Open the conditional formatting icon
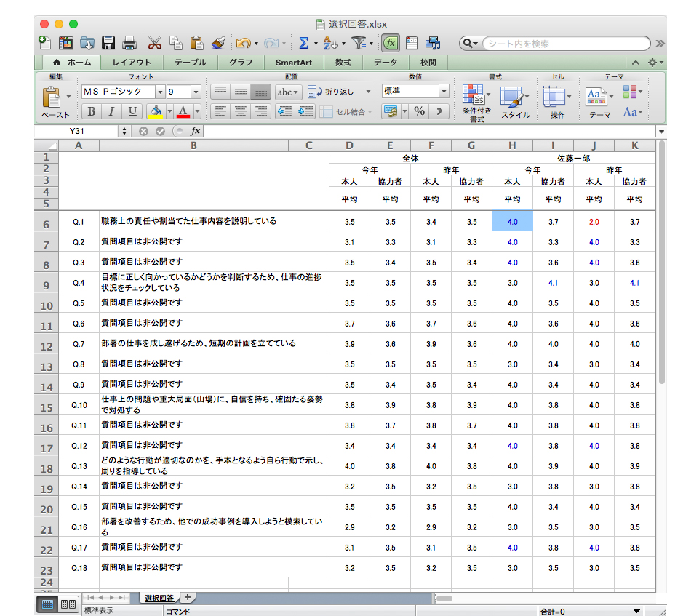Image resolution: width=691 pixels, height=616 pixels. (x=474, y=96)
